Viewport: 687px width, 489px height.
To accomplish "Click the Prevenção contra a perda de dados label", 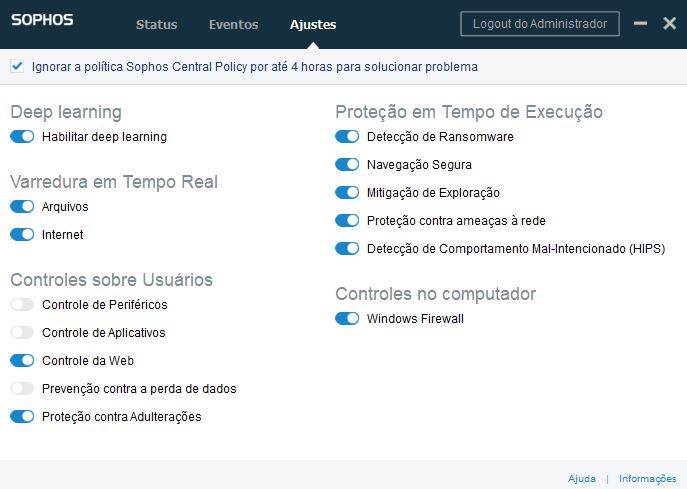I will 139,389.
